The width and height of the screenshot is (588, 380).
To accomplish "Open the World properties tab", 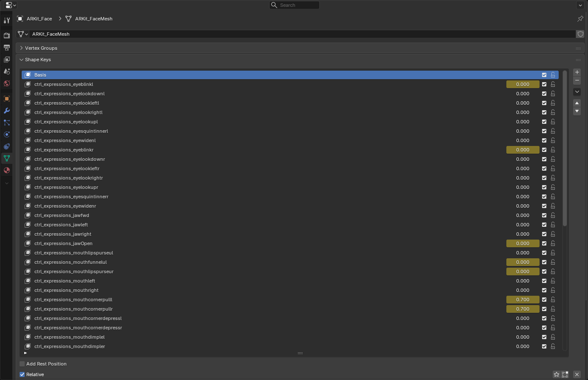I will click(6, 83).
